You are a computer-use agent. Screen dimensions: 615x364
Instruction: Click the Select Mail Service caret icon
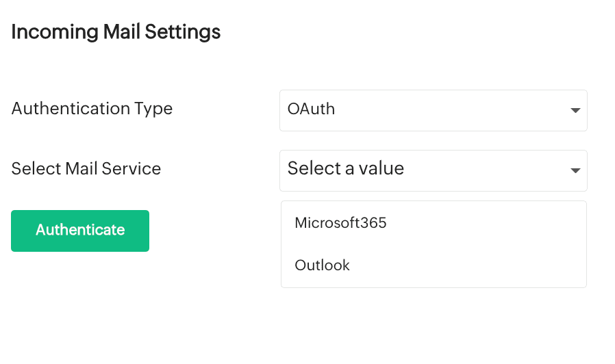point(575,170)
